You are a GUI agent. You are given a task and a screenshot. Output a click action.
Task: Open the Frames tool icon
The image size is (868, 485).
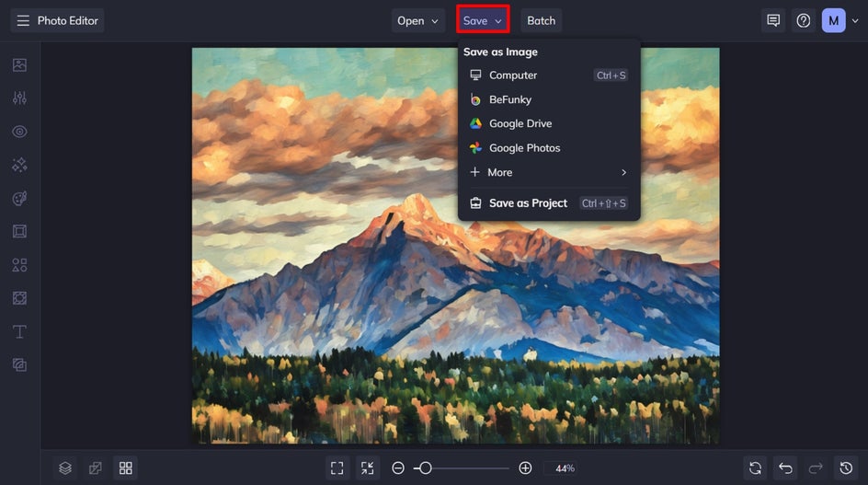tap(19, 232)
